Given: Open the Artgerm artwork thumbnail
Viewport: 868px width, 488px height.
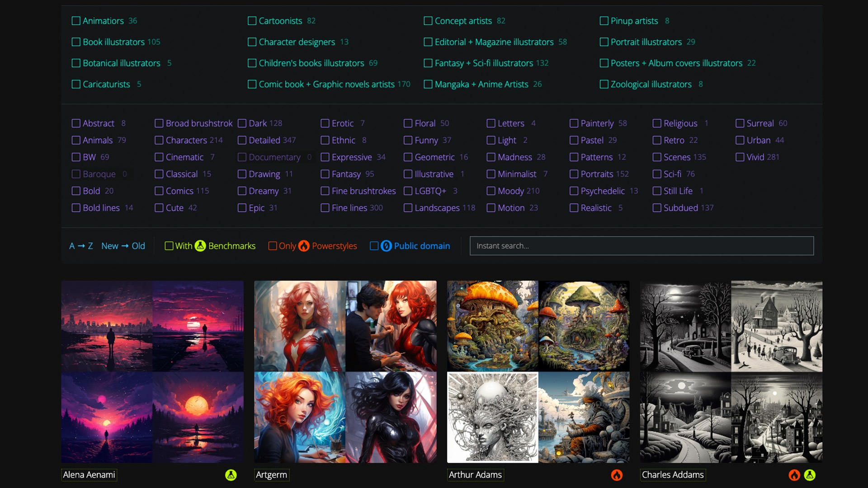Looking at the screenshot, I should (345, 371).
